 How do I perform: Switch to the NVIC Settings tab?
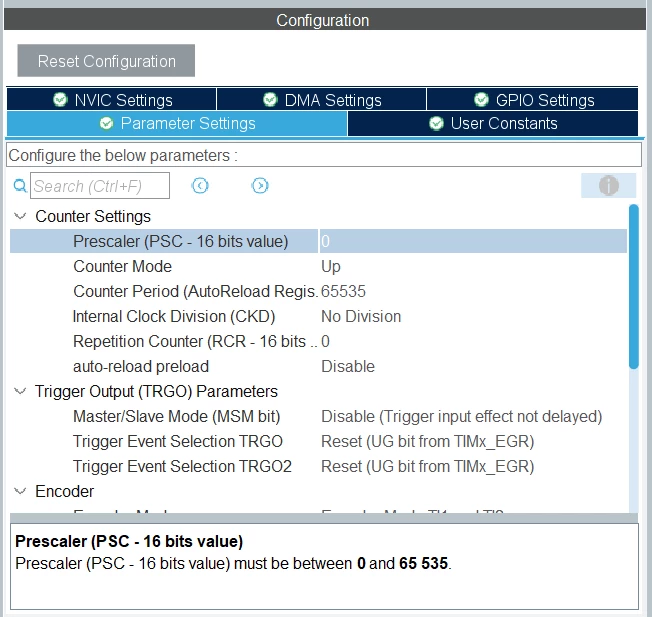click(111, 100)
